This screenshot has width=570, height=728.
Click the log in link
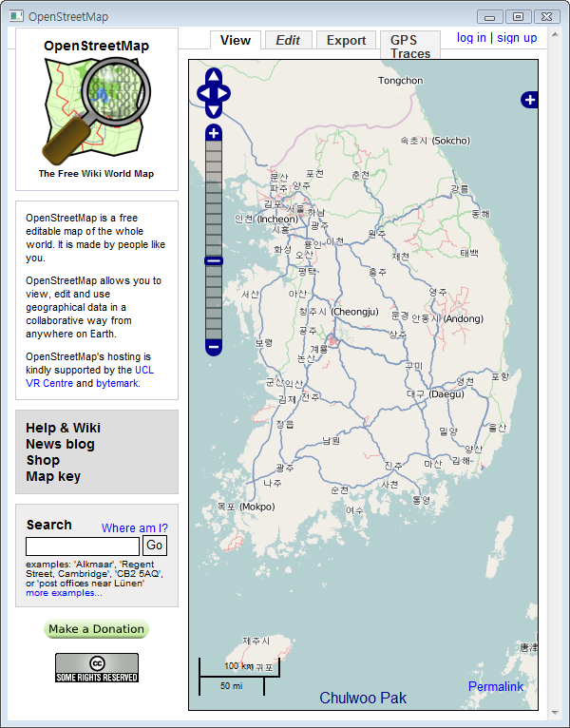point(471,38)
